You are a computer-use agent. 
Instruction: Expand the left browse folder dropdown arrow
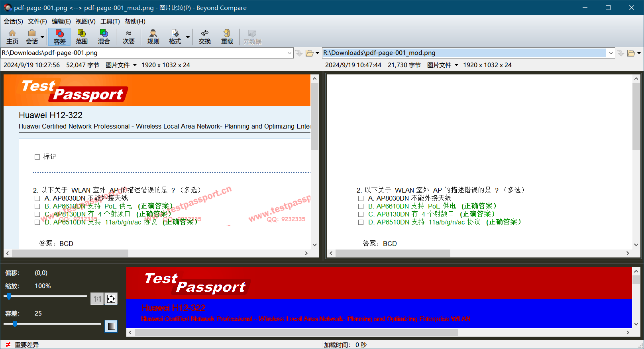click(x=317, y=53)
